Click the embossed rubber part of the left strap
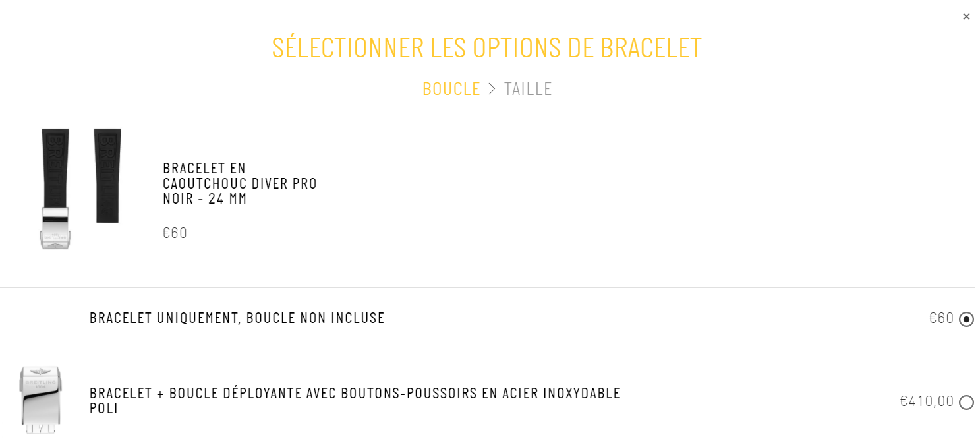980x445 pixels. click(55, 168)
